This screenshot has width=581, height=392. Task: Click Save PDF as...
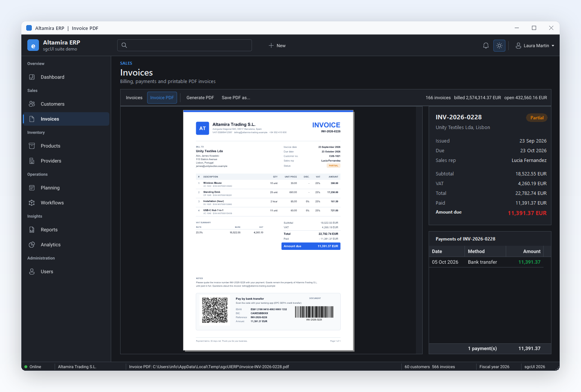point(236,98)
